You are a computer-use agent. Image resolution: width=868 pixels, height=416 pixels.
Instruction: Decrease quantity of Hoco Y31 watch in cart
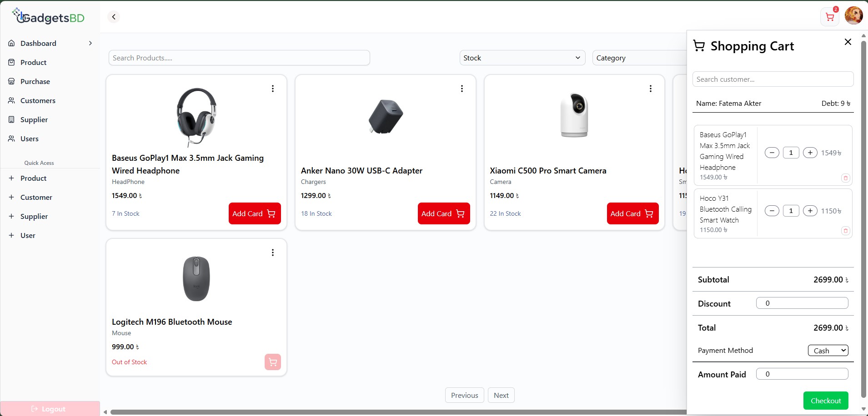772,211
